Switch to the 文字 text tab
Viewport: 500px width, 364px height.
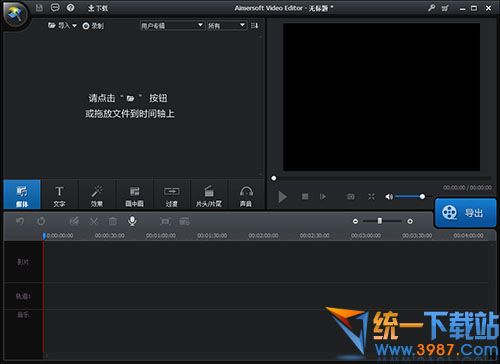pos(59,196)
